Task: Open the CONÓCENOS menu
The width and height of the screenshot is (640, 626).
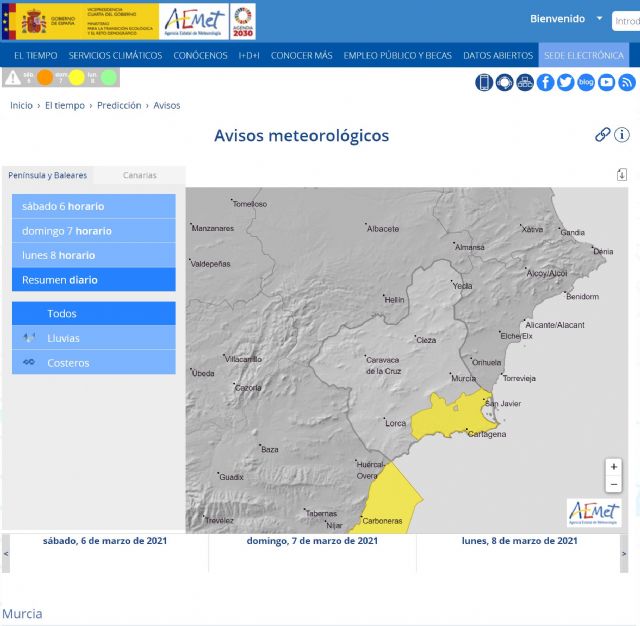Action: (200, 55)
